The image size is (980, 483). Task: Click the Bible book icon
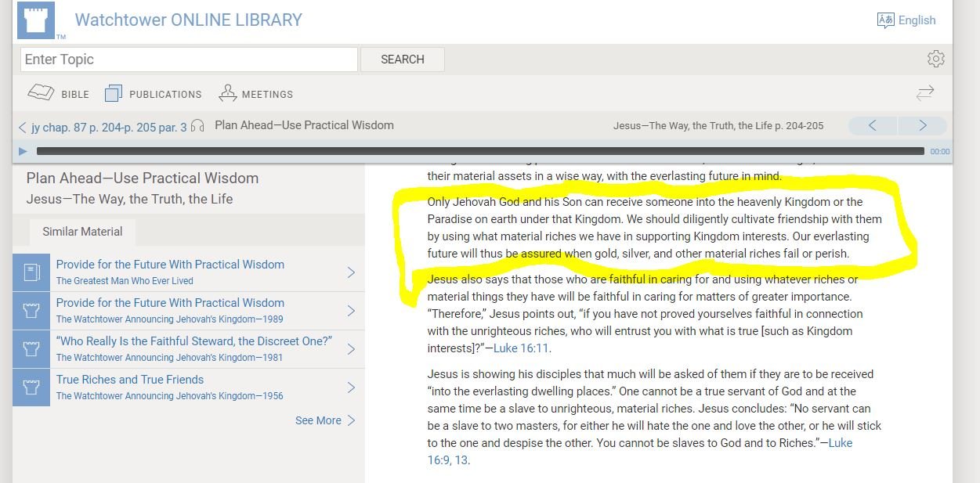tap(41, 93)
